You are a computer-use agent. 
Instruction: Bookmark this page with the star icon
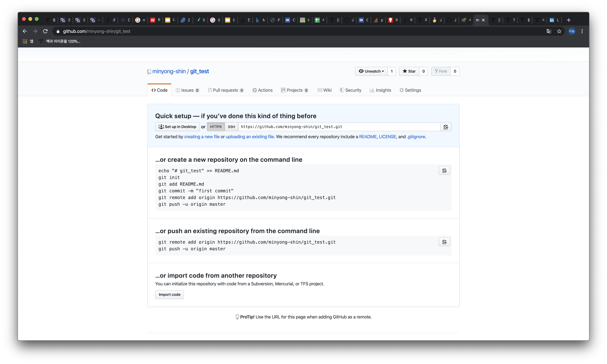point(559,31)
